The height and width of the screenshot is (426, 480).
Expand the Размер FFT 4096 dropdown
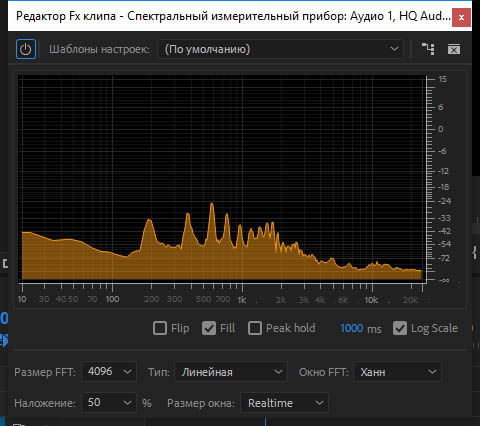[x=109, y=371]
